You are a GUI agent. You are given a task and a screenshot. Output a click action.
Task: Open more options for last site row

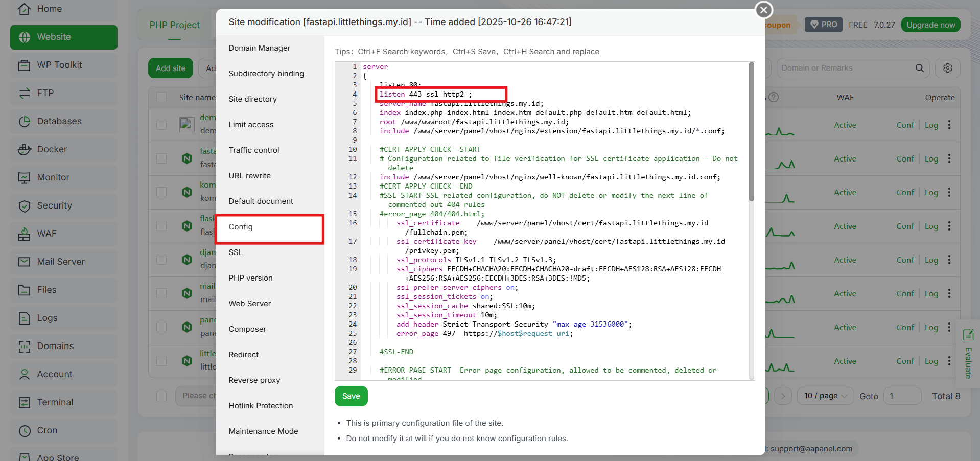[949, 361]
